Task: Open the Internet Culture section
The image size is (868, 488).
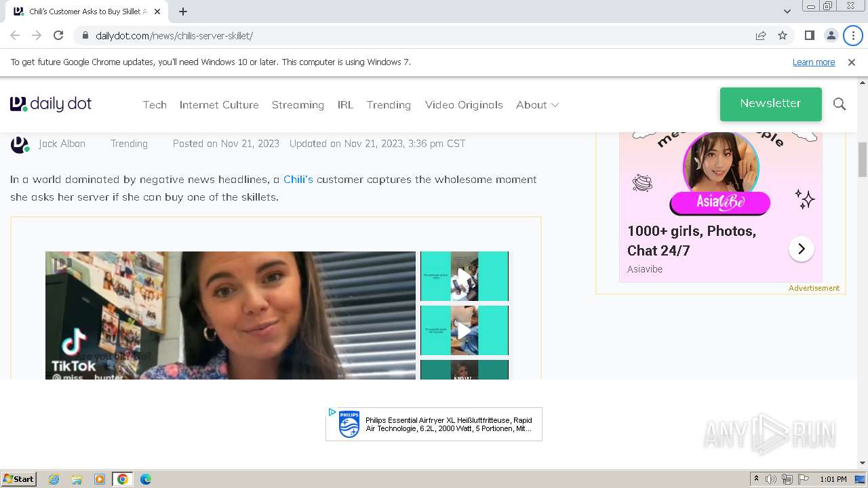Action: tap(219, 105)
